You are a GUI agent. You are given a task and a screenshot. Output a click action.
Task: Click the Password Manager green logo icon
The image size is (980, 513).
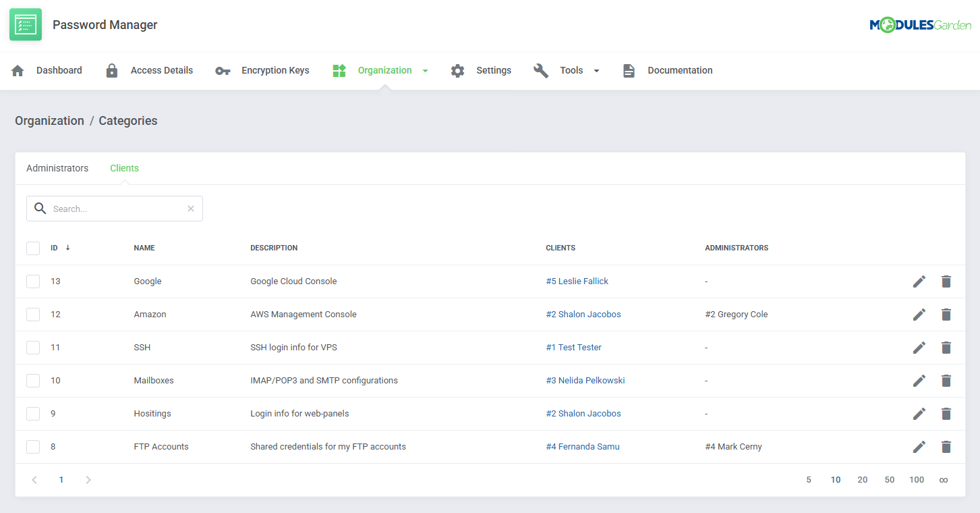pos(26,25)
